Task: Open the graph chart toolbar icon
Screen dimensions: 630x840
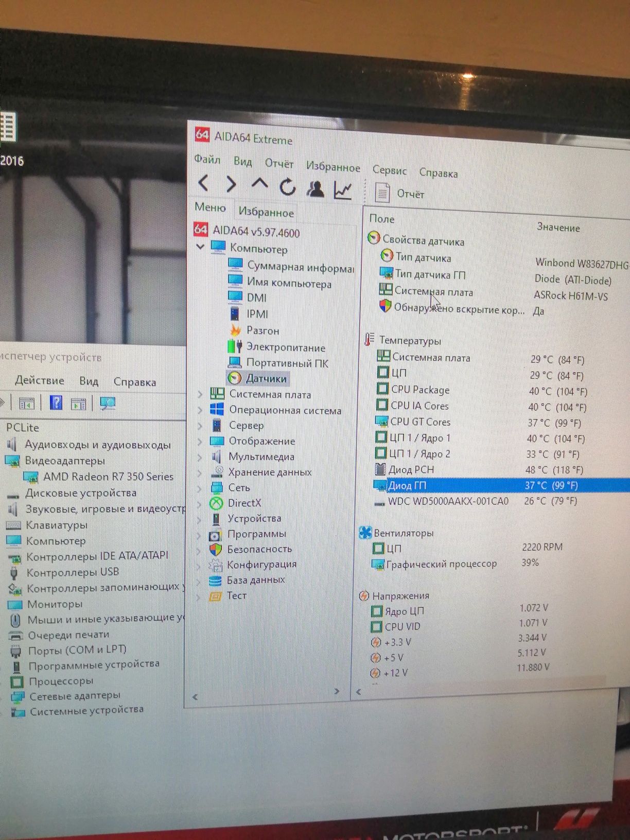Action: click(x=343, y=190)
